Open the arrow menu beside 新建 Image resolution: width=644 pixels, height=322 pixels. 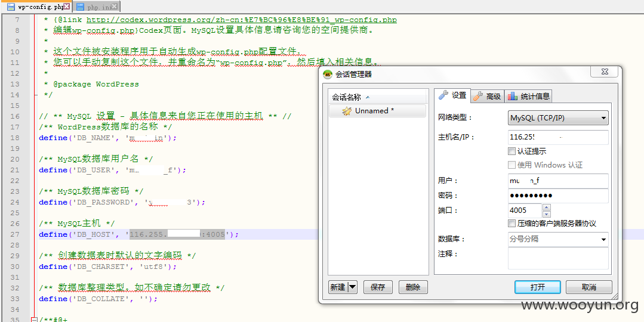click(x=352, y=287)
